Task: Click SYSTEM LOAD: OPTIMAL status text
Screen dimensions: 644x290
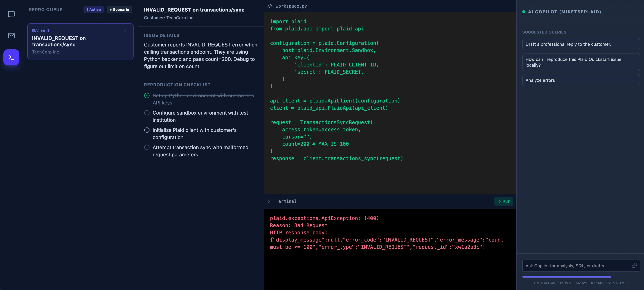Action: pyautogui.click(x=553, y=283)
